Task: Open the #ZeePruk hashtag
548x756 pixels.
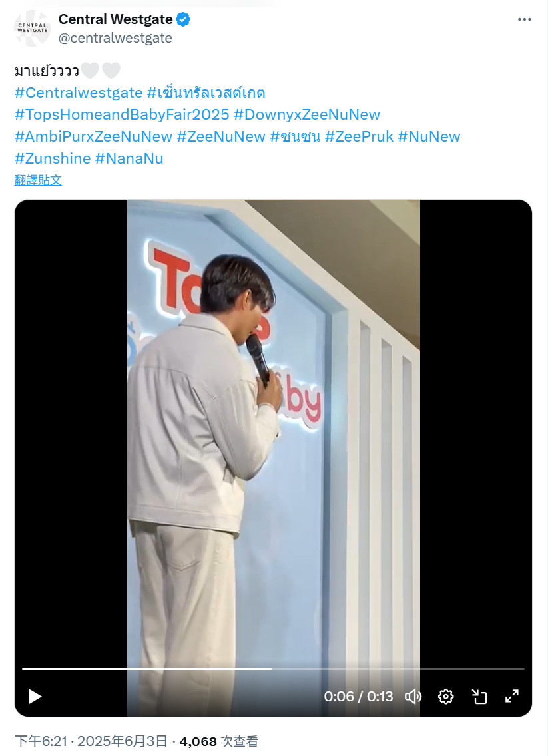Action: [x=360, y=136]
